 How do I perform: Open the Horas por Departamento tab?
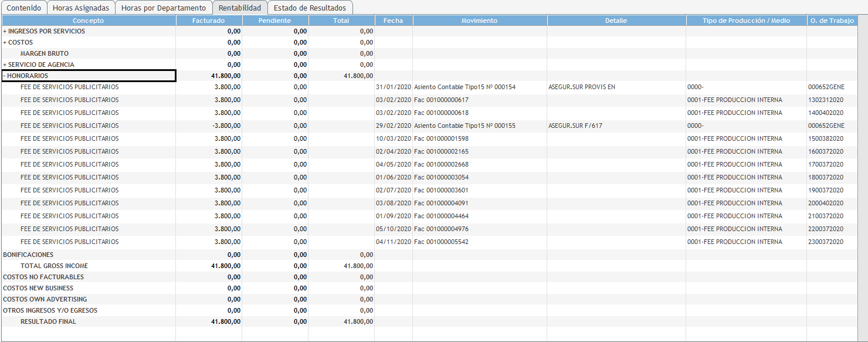[x=163, y=8]
